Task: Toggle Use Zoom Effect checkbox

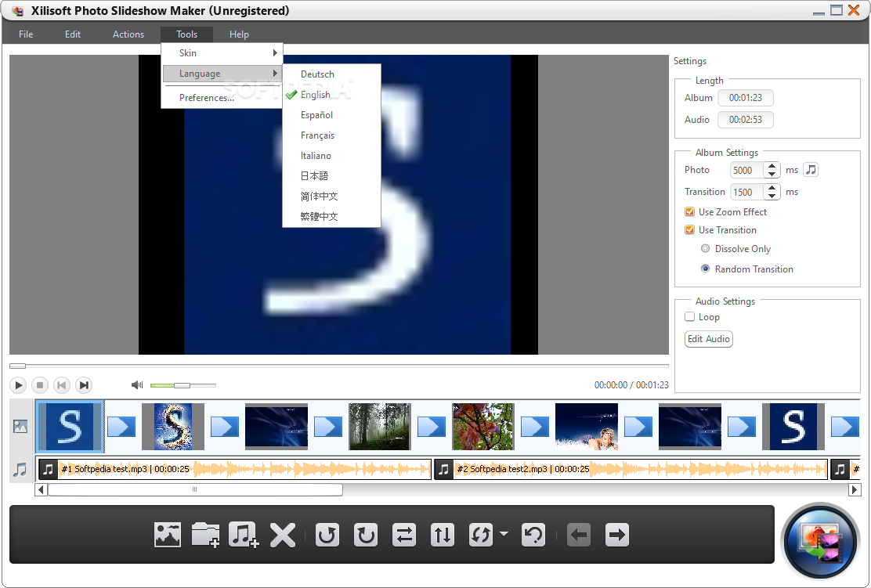Action: click(689, 211)
